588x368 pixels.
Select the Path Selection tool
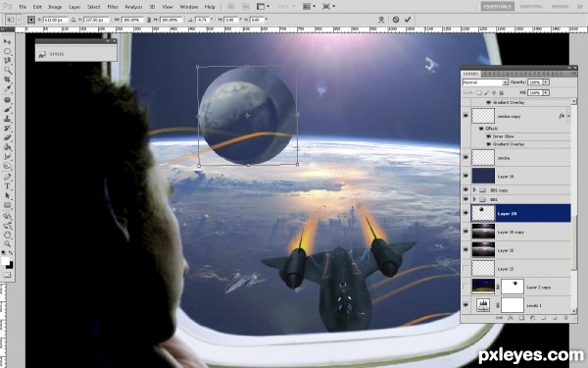tap(8, 195)
